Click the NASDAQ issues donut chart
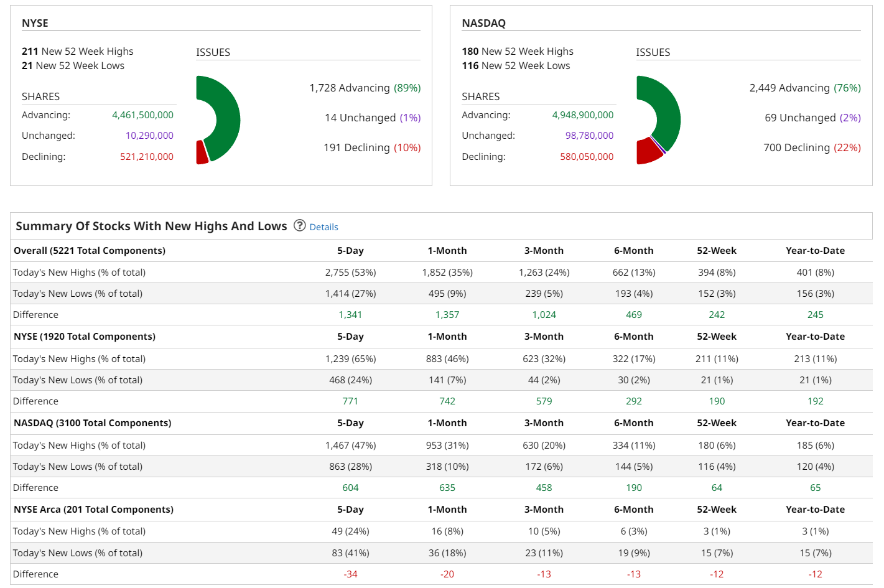 point(658,119)
